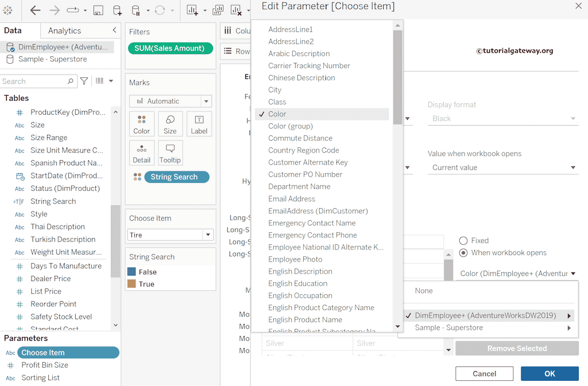The image size is (588, 386).
Task: Click the Save workbook icon
Action: (98, 10)
